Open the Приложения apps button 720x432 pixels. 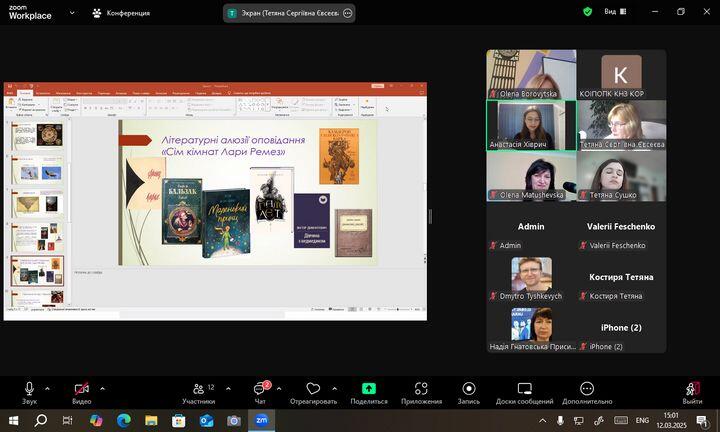pyautogui.click(x=421, y=393)
